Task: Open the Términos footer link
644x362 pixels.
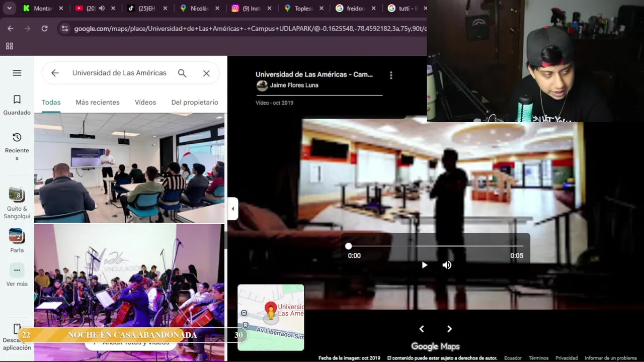Action: point(538,358)
